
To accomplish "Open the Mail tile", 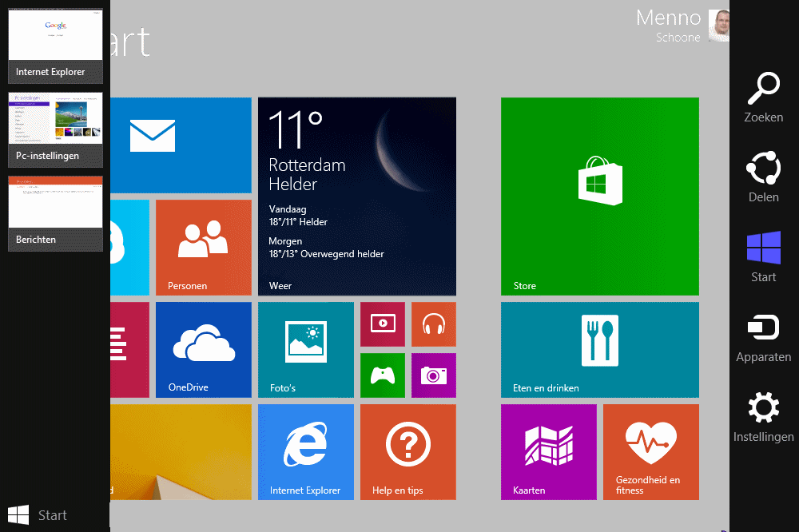I will [x=181, y=145].
